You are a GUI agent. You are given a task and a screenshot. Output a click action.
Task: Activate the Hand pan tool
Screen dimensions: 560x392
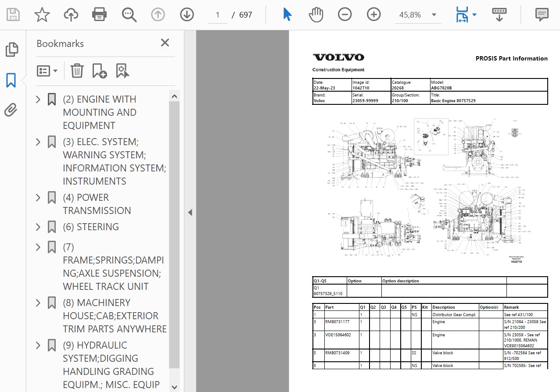[x=316, y=15]
